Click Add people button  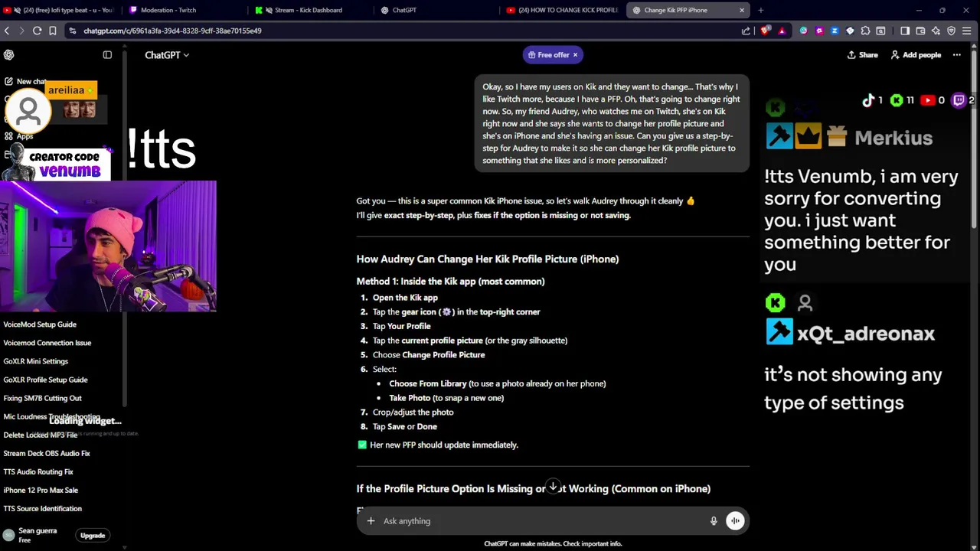(x=916, y=55)
